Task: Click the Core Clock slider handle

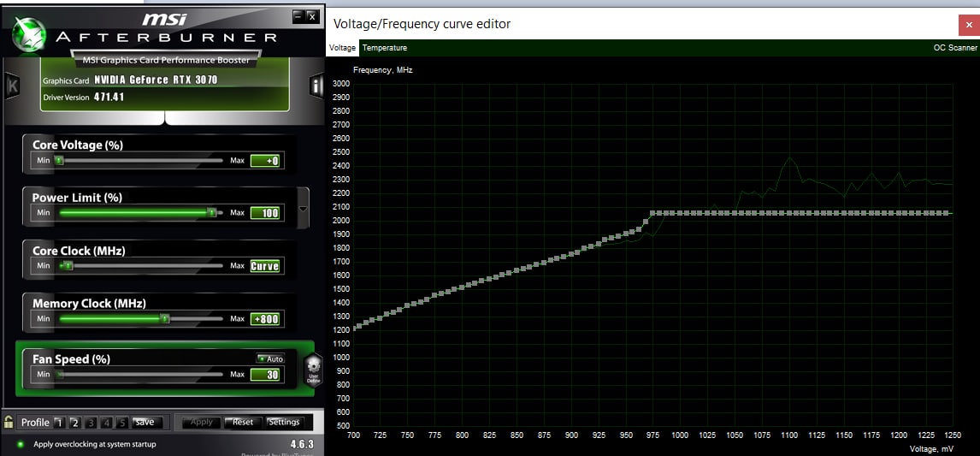Action: tap(68, 266)
